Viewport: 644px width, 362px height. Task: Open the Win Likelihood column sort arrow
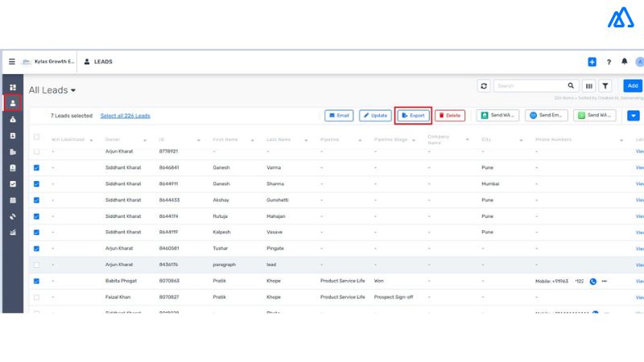click(x=91, y=140)
